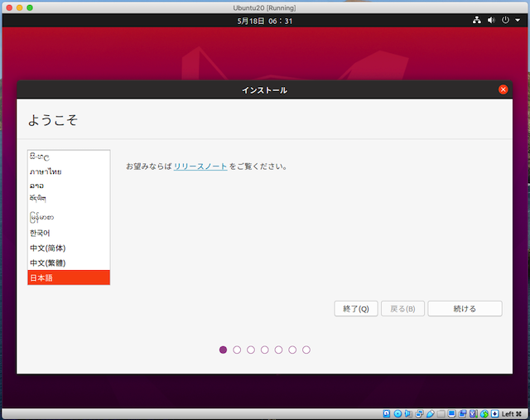Click the shared folders icon in VirtualBox status bar
This screenshot has height=420, width=530.
click(x=441, y=413)
